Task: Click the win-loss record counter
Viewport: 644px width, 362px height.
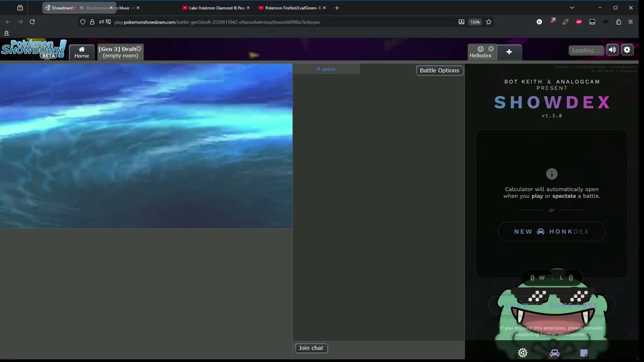Action: (x=551, y=278)
